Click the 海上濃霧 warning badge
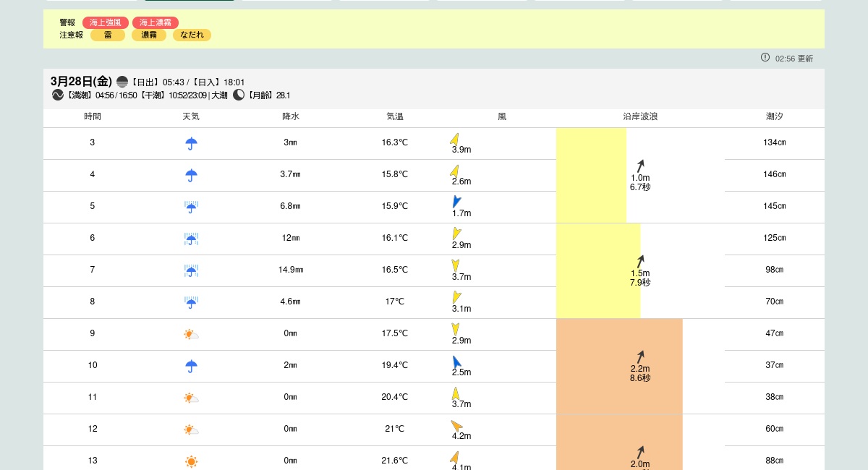868x470 pixels. (156, 22)
